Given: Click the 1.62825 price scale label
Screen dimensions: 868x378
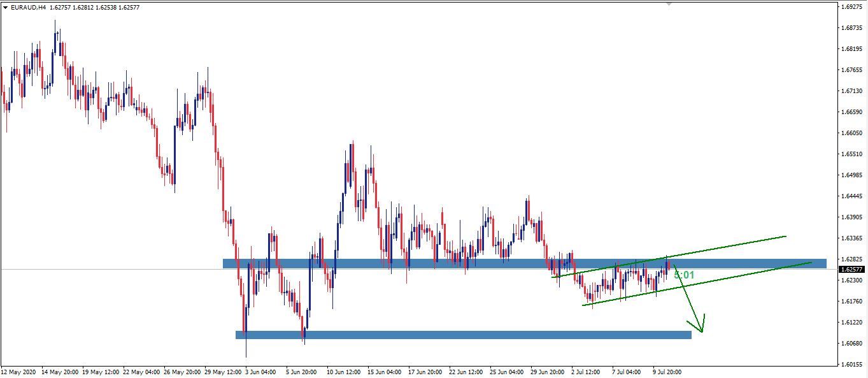Looking at the screenshot, I should [x=851, y=259].
